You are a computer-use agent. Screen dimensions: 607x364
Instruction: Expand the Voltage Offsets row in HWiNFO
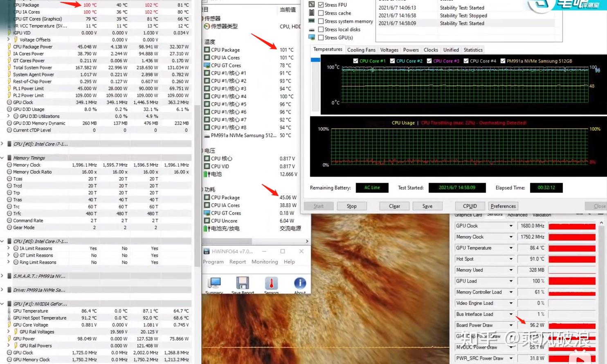click(x=9, y=40)
